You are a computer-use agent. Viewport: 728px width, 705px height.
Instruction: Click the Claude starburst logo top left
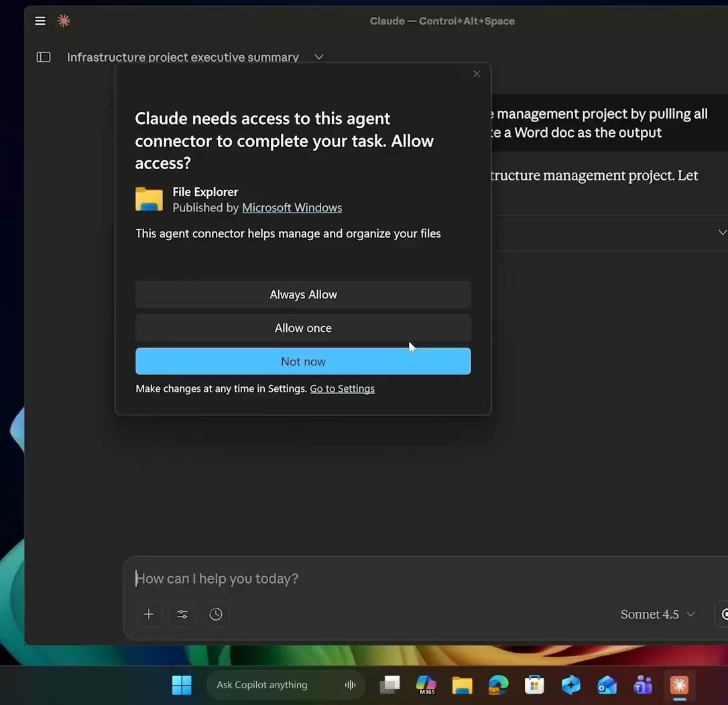point(64,21)
